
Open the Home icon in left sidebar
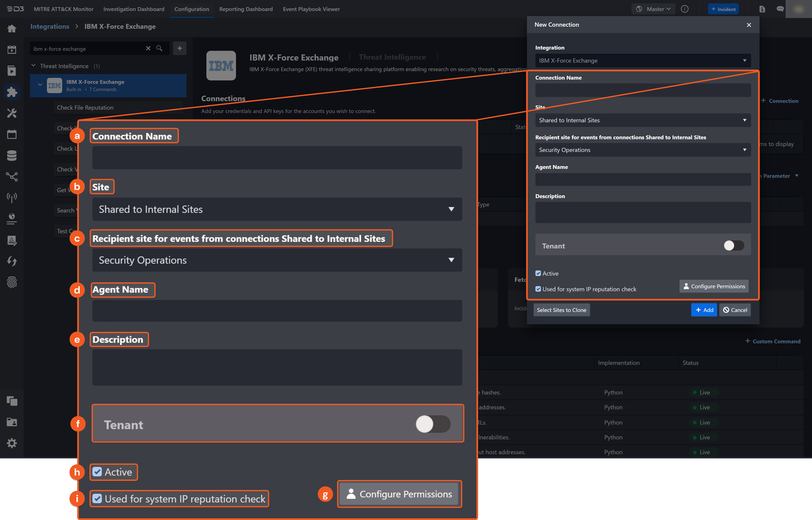pos(12,28)
